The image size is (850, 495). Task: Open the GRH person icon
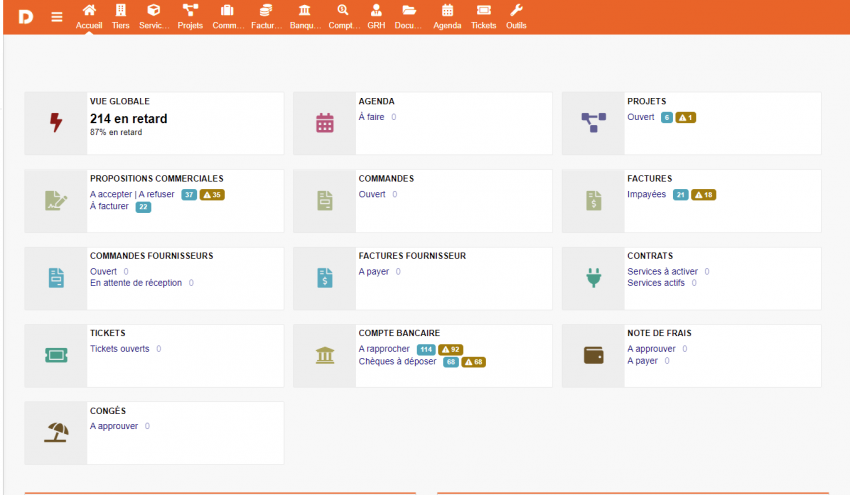(x=376, y=11)
